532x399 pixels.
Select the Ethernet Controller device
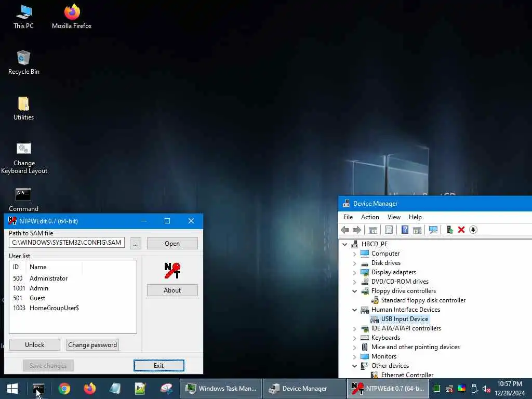(x=407, y=375)
